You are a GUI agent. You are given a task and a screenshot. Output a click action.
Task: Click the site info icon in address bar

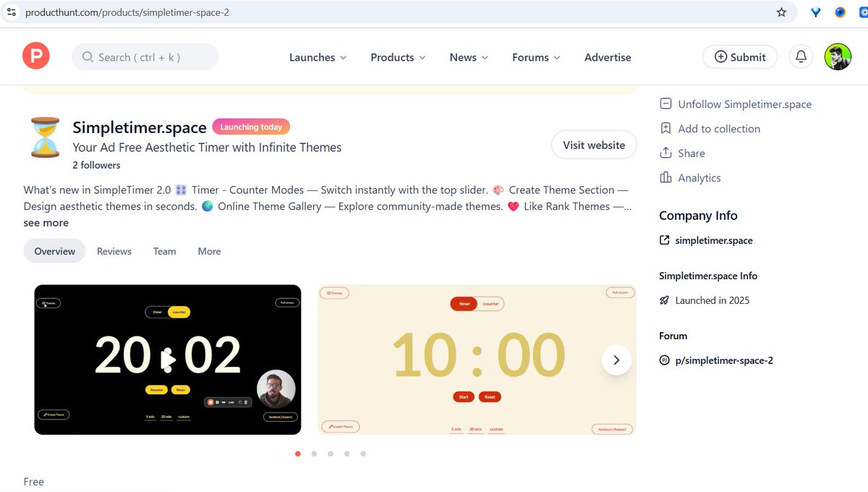click(11, 12)
